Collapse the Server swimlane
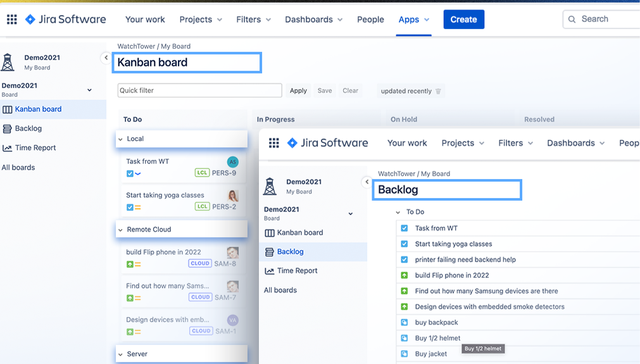Viewport: 640px width, 364px height. pyautogui.click(x=120, y=355)
